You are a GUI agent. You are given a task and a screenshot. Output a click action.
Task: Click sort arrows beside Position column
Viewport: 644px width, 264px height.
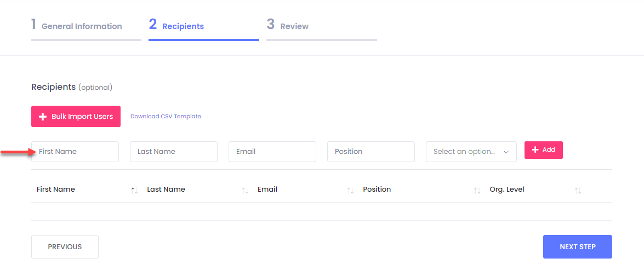click(477, 191)
